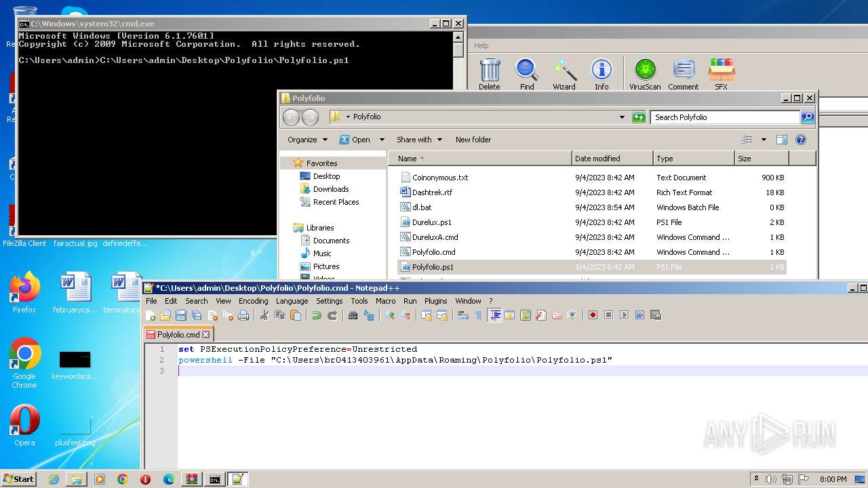Select Coinonymous.txt file in list
The image size is (868, 488).
(x=440, y=178)
